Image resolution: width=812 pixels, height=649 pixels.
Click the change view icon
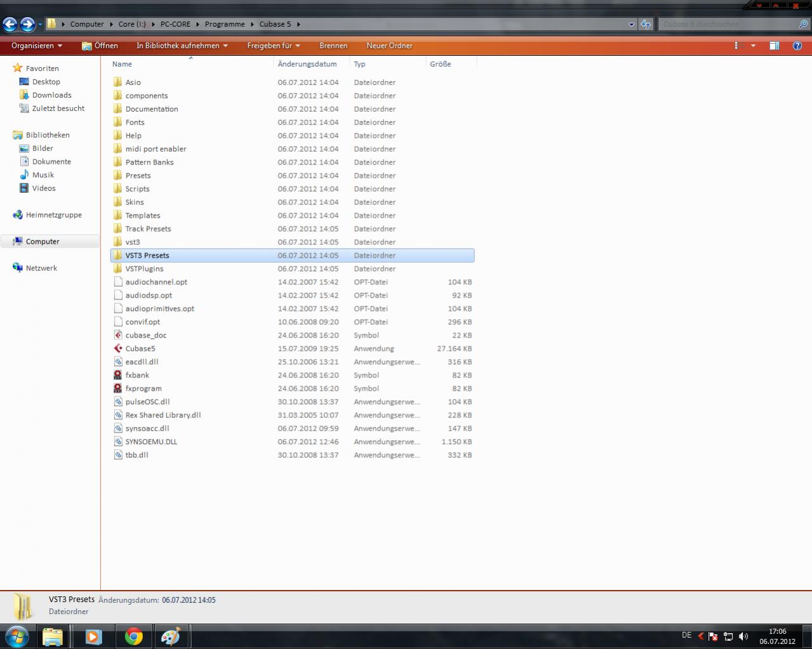pyautogui.click(x=739, y=46)
